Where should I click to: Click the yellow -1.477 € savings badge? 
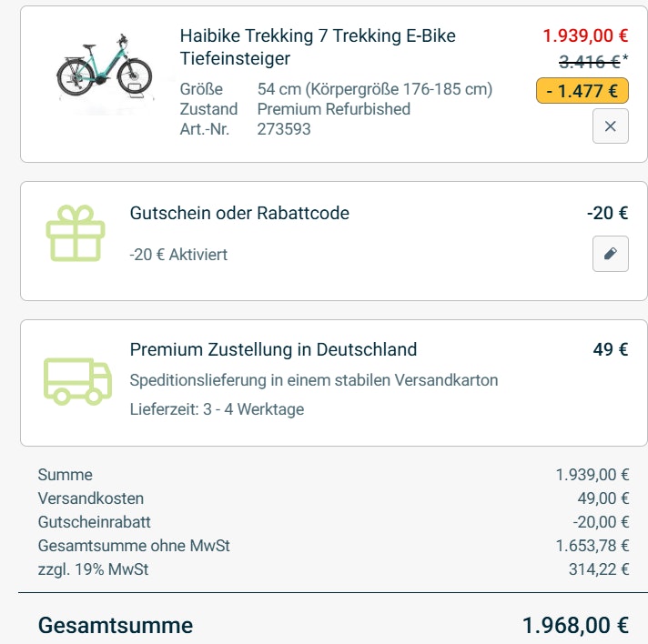coord(582,90)
